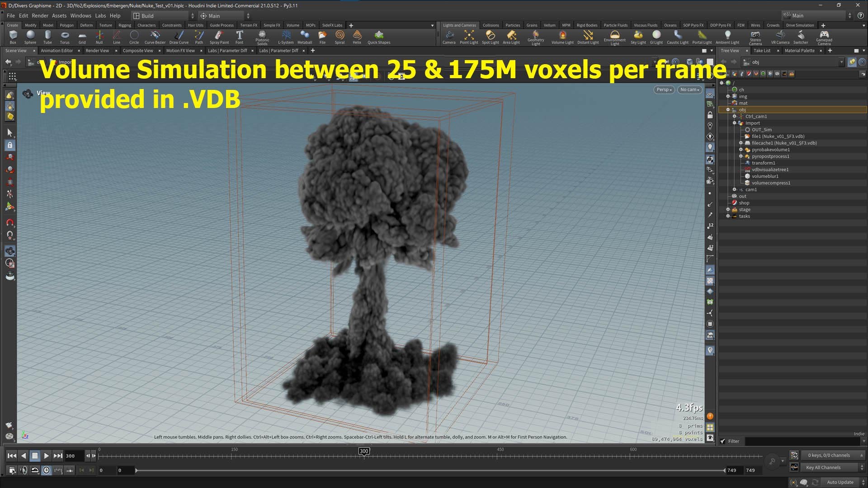Toggle the viewport lock camera icon
This screenshot has height=488, width=868.
click(710, 115)
